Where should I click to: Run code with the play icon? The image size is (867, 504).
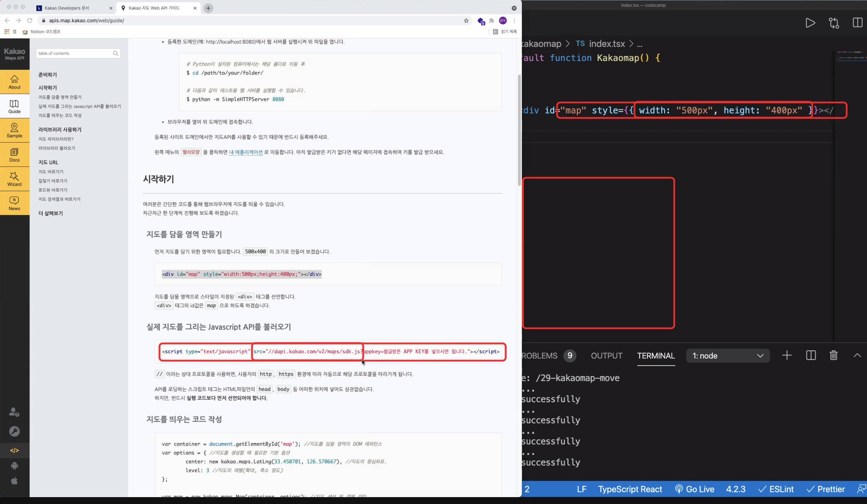(x=810, y=23)
